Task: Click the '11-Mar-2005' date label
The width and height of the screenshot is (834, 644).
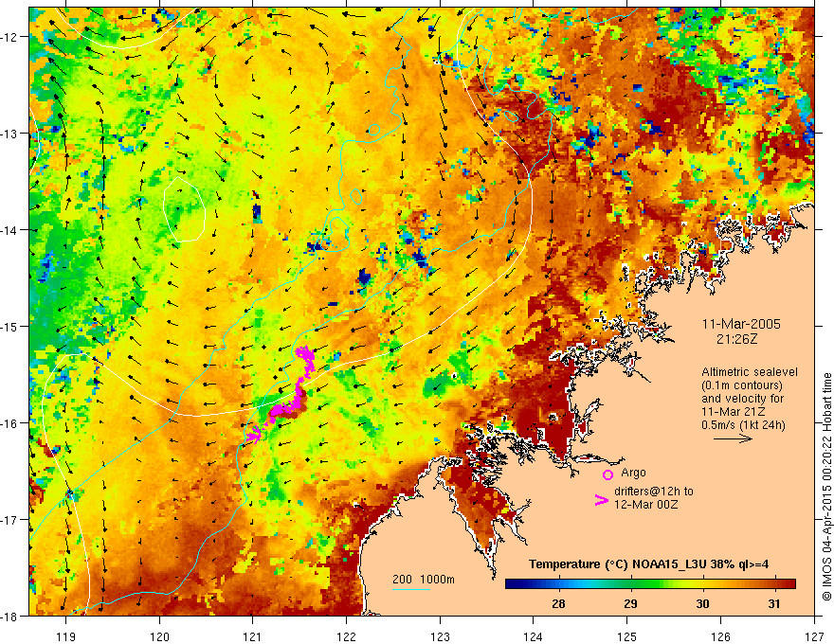Action: (x=741, y=324)
